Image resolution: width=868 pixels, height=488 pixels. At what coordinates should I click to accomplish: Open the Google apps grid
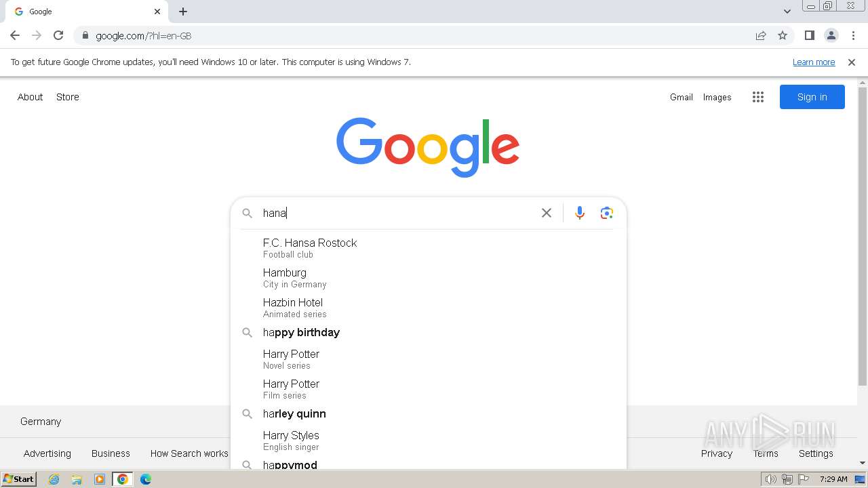758,97
